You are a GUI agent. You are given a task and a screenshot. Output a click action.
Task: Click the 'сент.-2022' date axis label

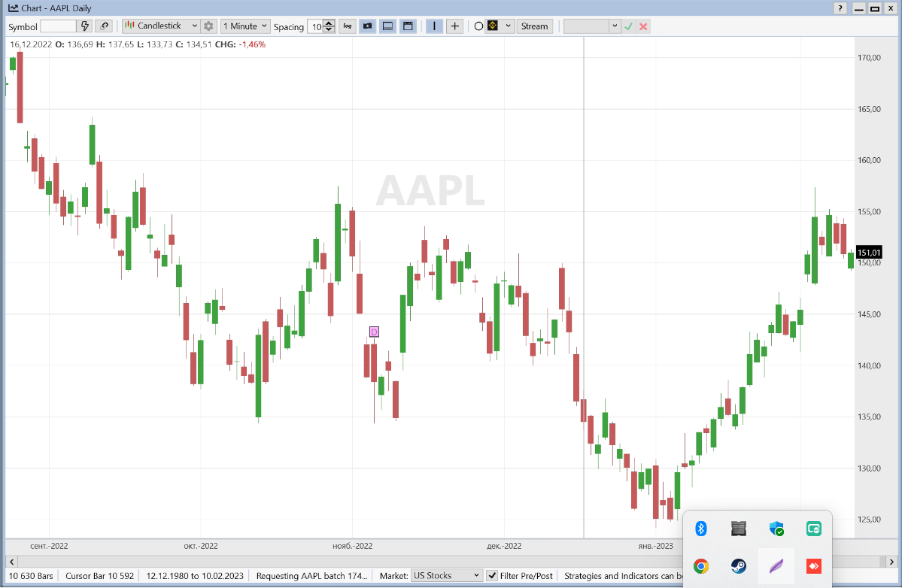point(49,545)
